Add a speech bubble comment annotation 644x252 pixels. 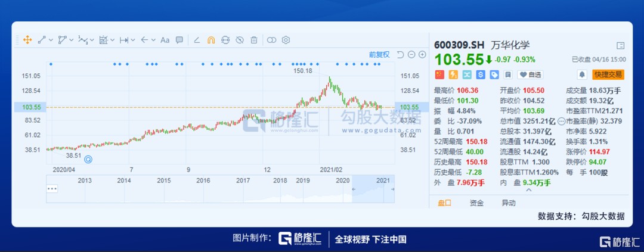[x=179, y=40]
